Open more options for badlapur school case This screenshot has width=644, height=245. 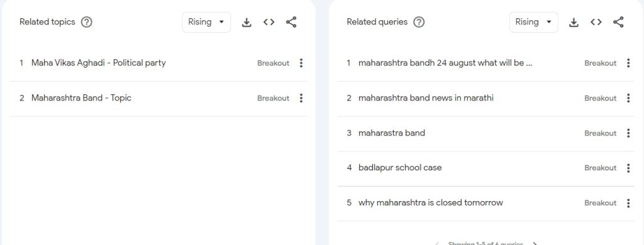[628, 168]
